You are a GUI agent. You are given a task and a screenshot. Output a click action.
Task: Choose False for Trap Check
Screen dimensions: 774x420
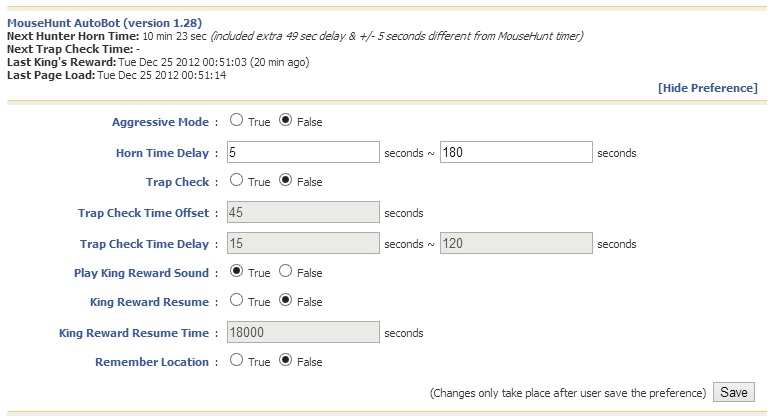pyautogui.click(x=286, y=181)
